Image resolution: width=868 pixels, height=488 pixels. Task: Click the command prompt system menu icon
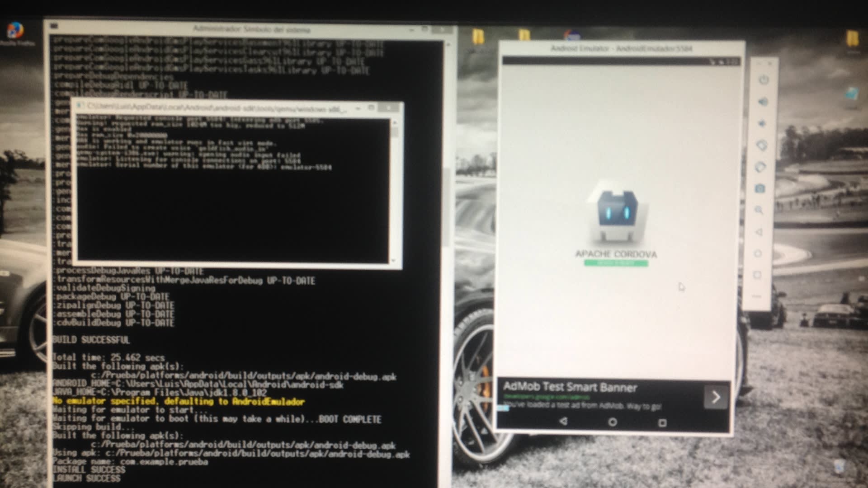(x=54, y=26)
